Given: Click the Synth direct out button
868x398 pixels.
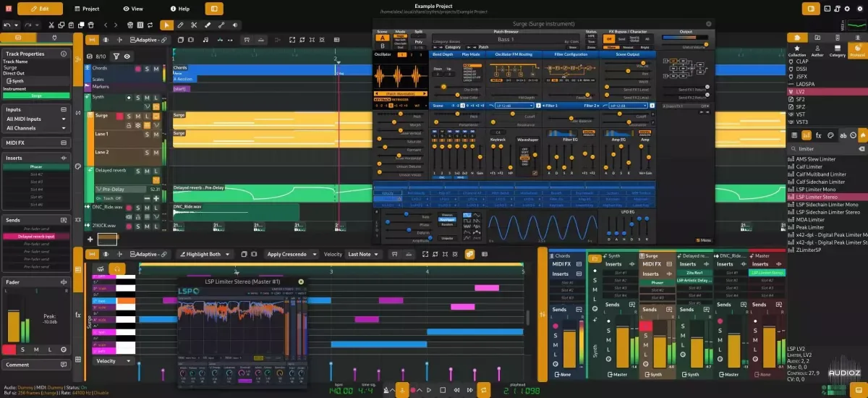Looking at the screenshot, I should (x=36, y=81).
